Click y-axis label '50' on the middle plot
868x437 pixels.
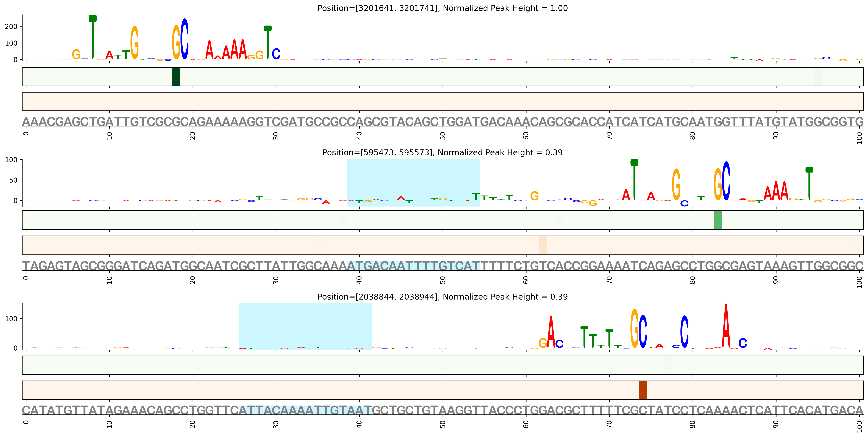coord(13,180)
